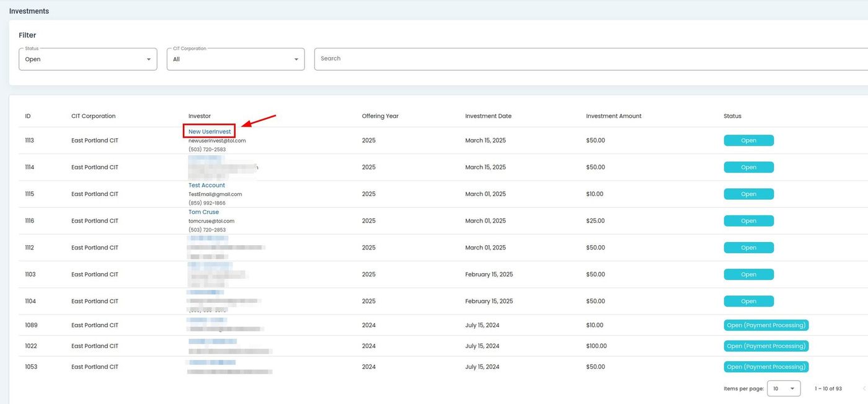Click the ID column header

[28, 116]
